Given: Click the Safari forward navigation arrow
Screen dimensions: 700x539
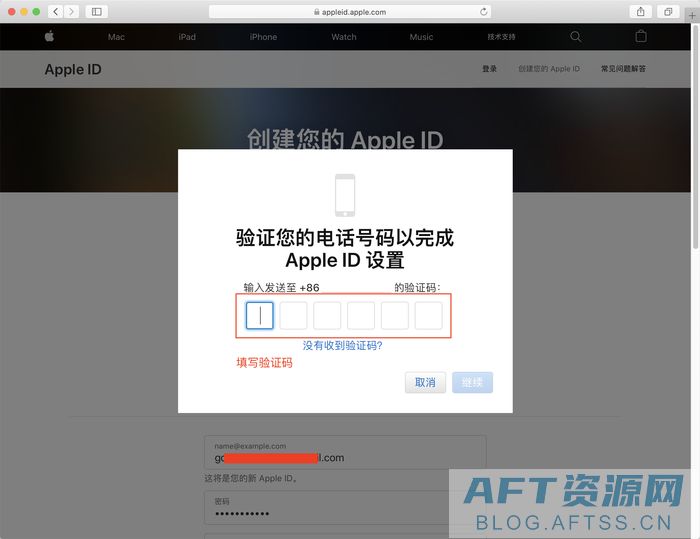Looking at the screenshot, I should tap(70, 11).
